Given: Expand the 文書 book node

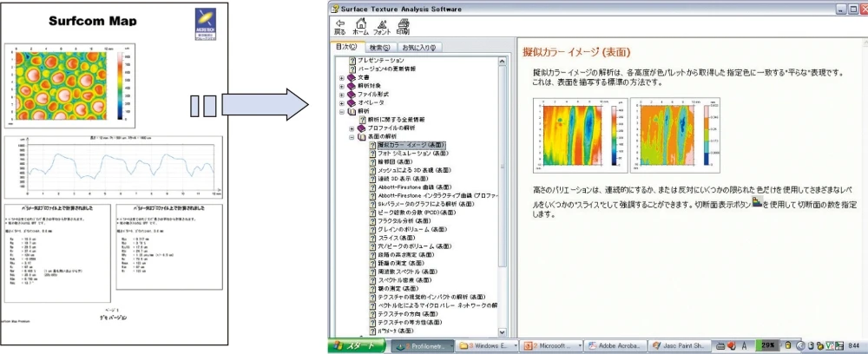Looking at the screenshot, I should click(341, 77).
